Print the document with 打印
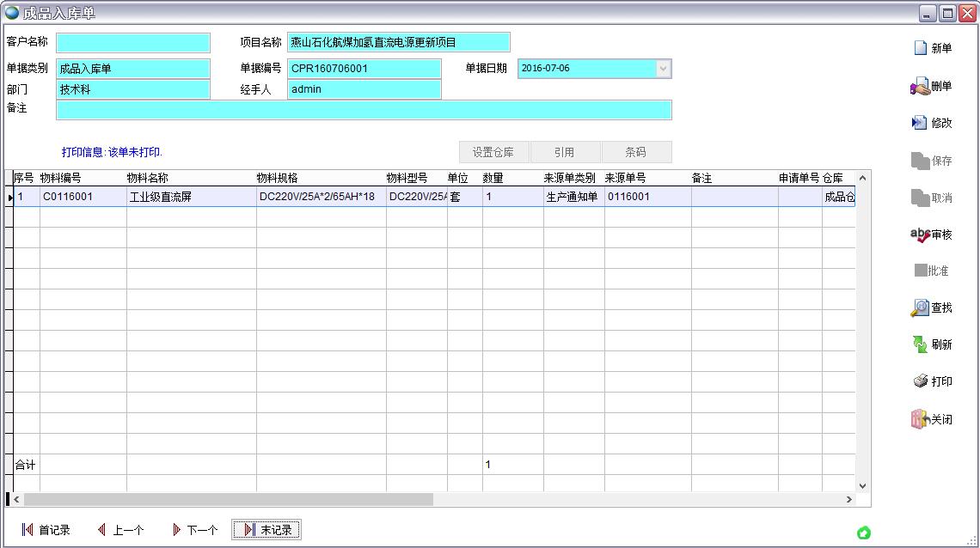Viewport: 980px width, 548px height. (920, 381)
